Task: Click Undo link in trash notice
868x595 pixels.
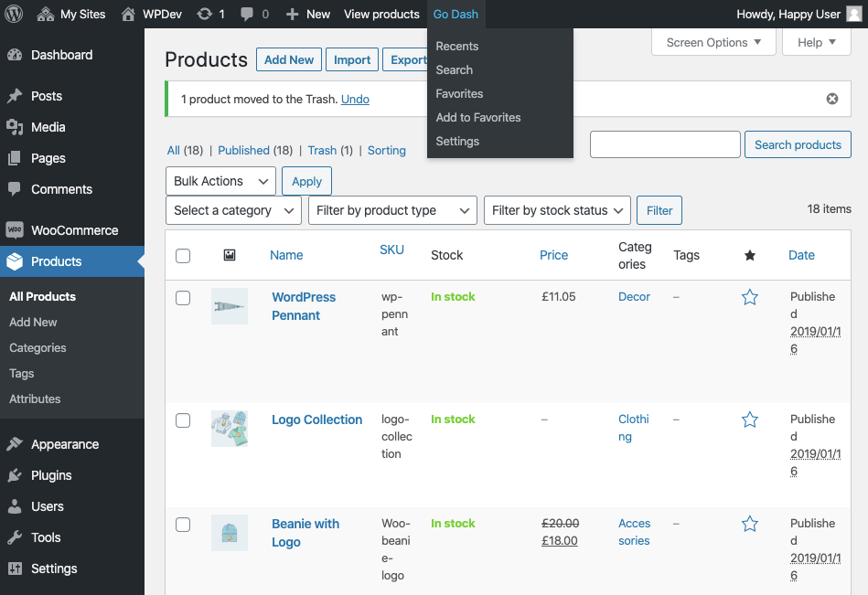Action: pos(355,99)
